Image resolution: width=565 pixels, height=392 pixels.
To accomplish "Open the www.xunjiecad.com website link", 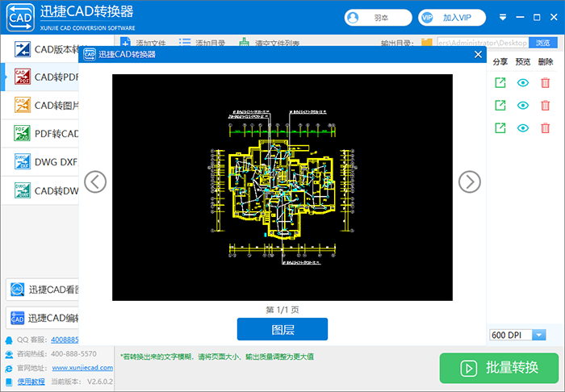I will [x=82, y=368].
